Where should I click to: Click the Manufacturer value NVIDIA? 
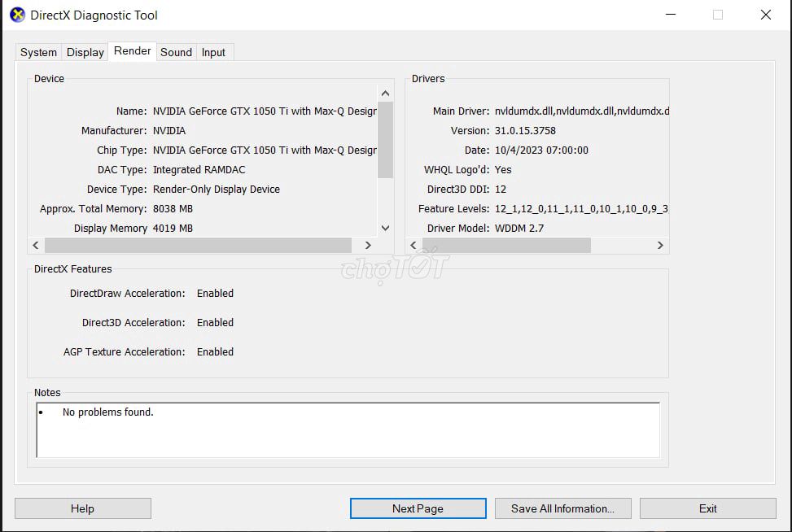click(169, 131)
